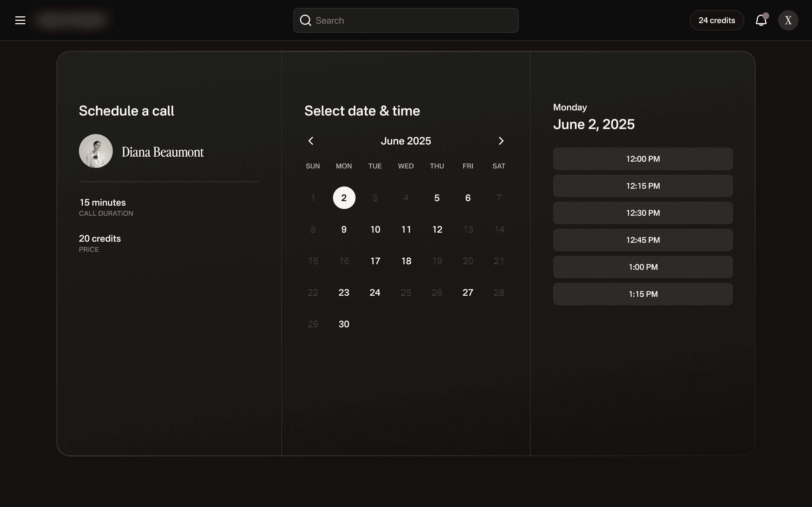Click Diana Beaumont's profile photo

click(96, 151)
